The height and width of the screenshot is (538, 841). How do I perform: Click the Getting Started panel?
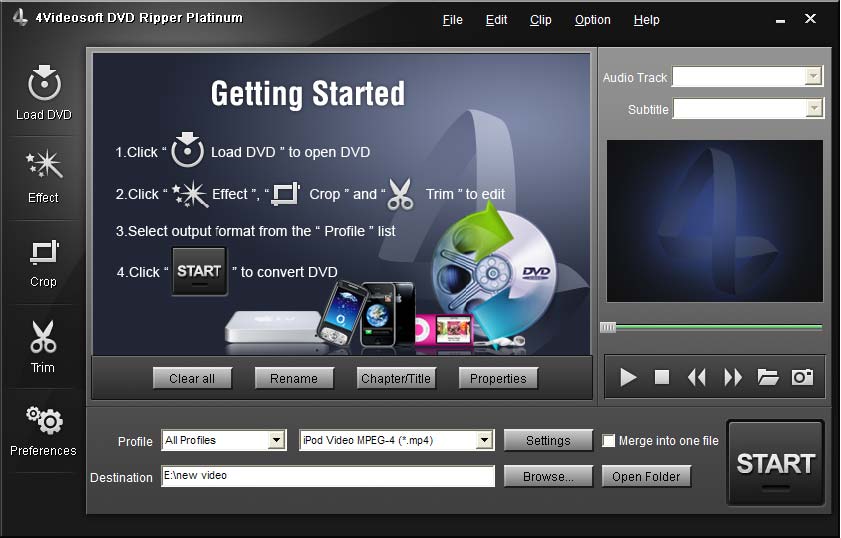coord(341,204)
